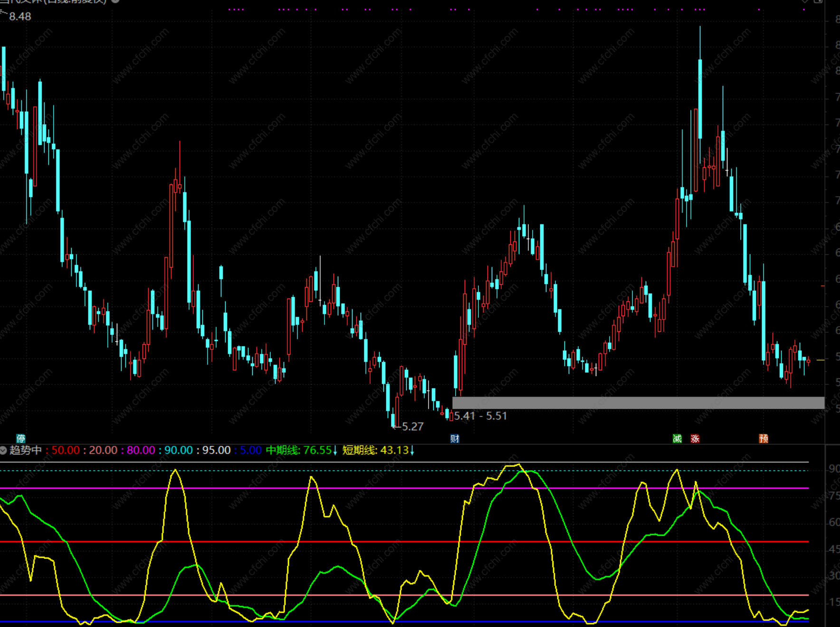Click the white 95.00 parameter value
The height and width of the screenshot is (627, 840).
pos(216,450)
